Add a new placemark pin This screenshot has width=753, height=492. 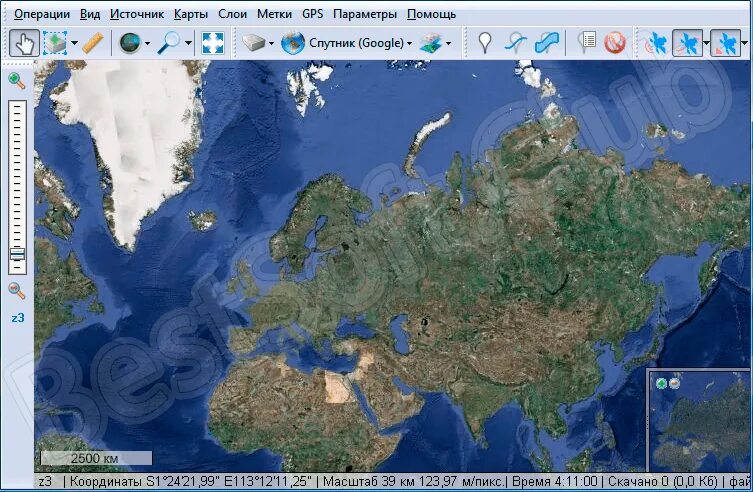pyautogui.click(x=485, y=43)
